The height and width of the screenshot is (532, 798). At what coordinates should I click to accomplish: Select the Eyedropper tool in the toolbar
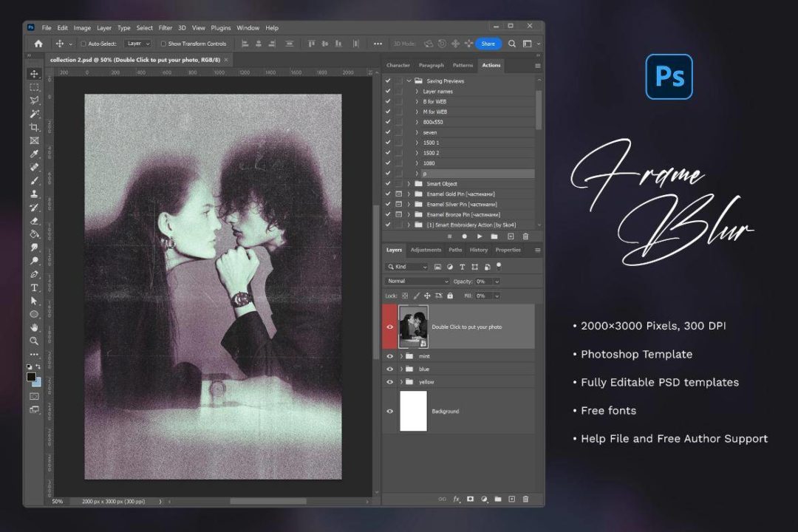(x=34, y=154)
